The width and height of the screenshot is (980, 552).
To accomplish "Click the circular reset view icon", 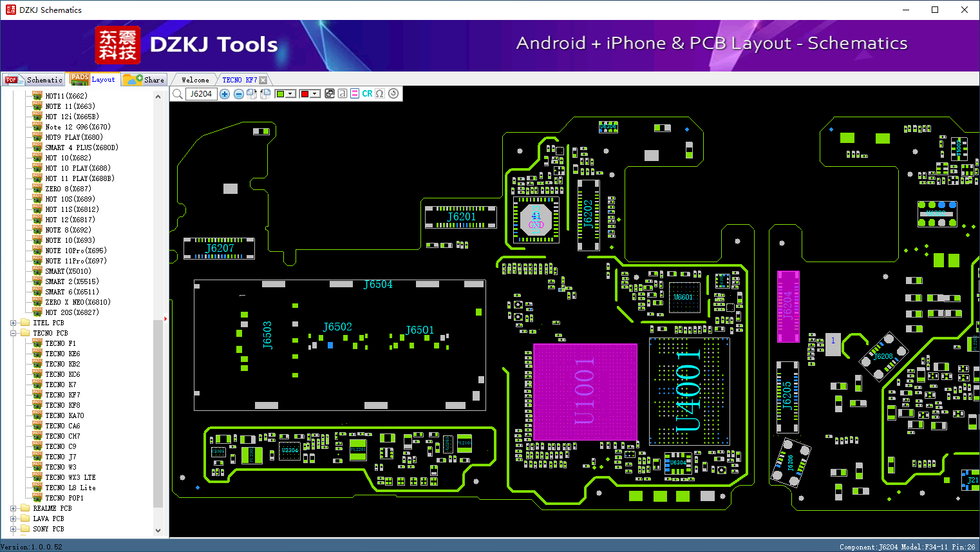I will point(393,94).
